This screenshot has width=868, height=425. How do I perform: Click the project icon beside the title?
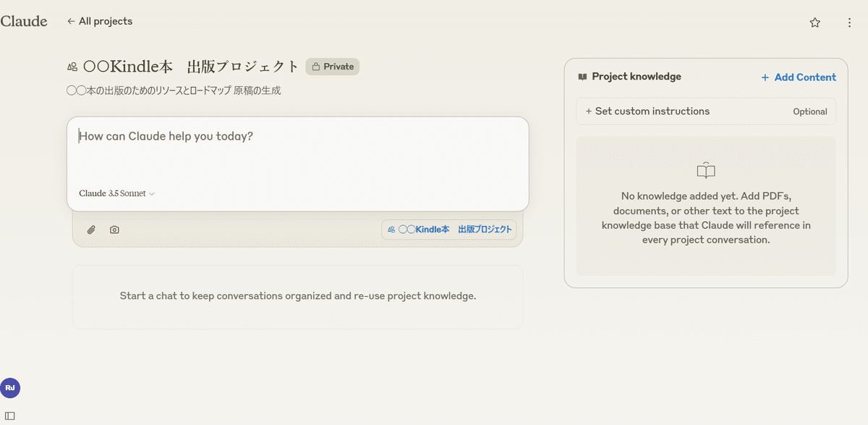[x=72, y=67]
